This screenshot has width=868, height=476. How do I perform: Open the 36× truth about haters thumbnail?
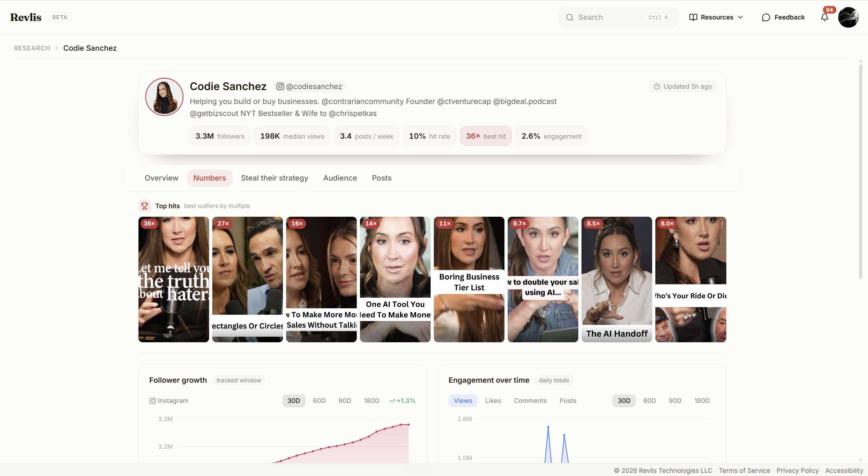(x=174, y=279)
